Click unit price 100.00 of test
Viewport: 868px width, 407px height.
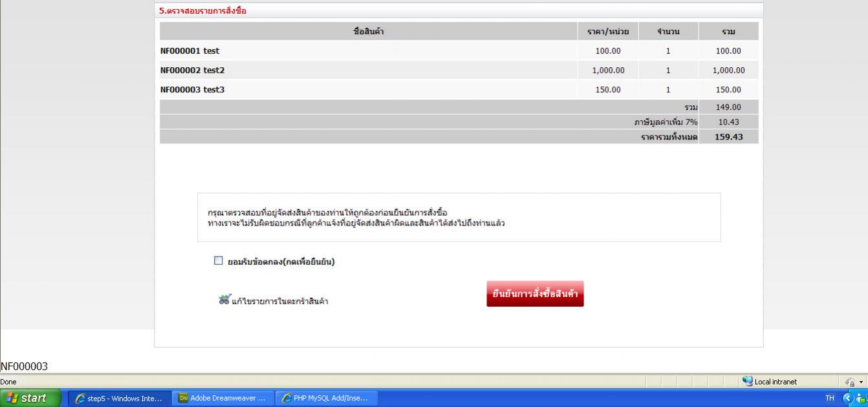pos(608,51)
